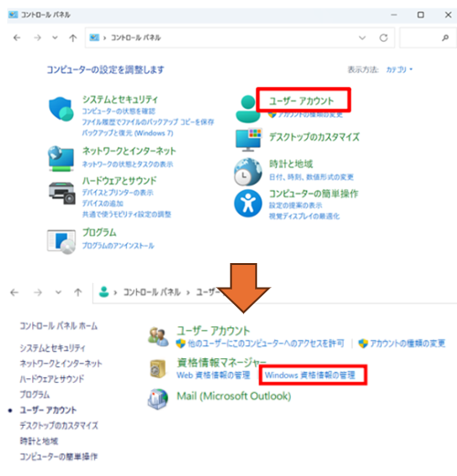Click the Network and Internet globe icon
457x476 pixels.
point(61,158)
